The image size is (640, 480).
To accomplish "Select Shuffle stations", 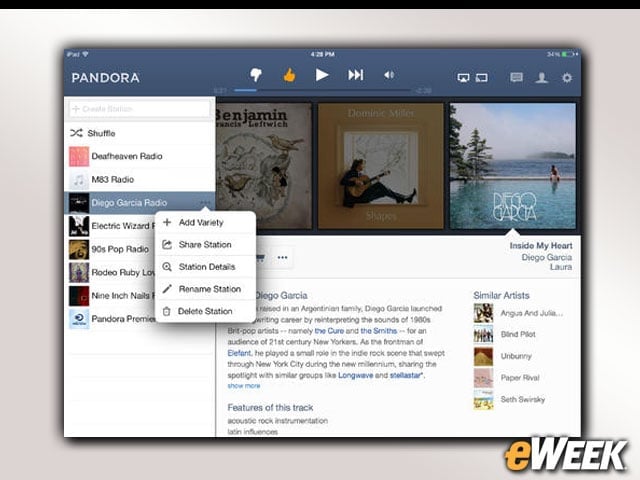I will (x=140, y=133).
